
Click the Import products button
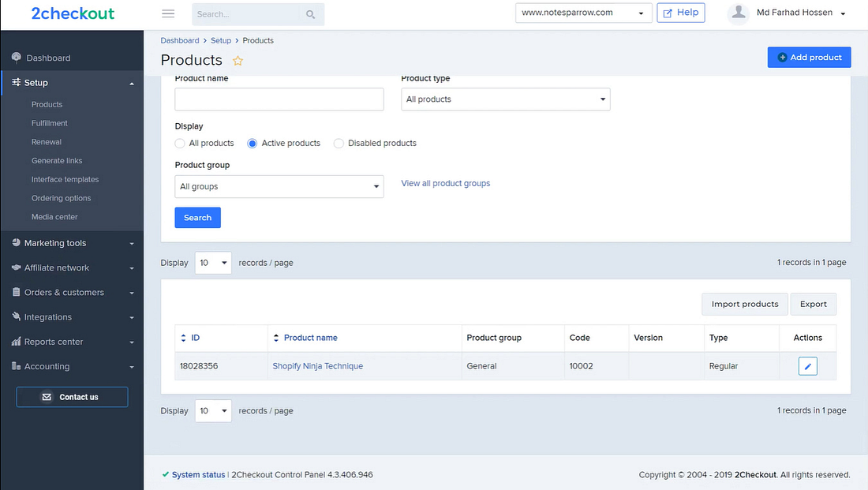click(x=745, y=304)
